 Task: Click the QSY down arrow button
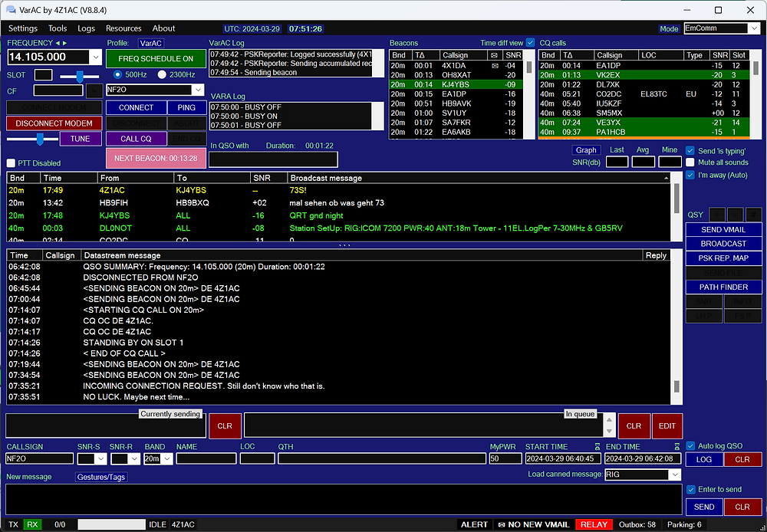(x=717, y=215)
